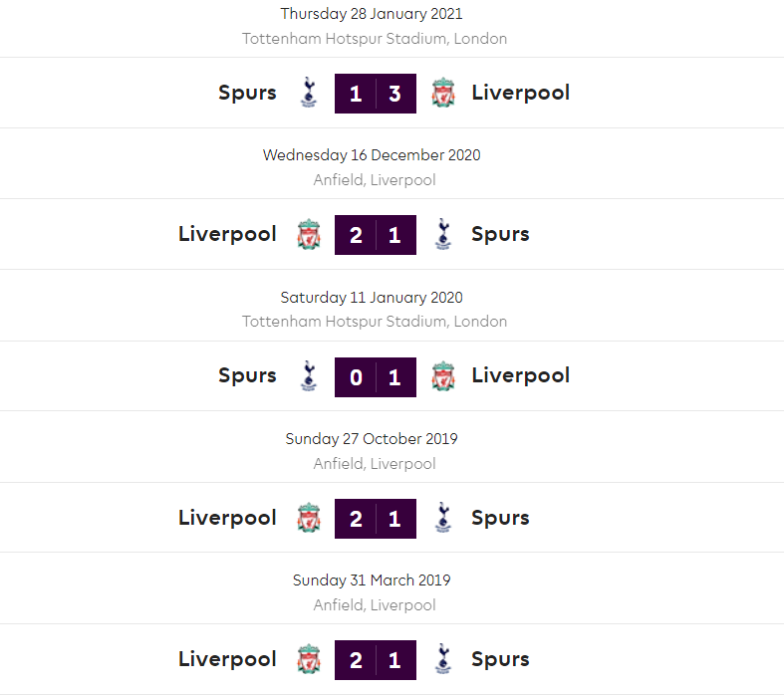Click Liverpool crest in 27 October 2019 match
Image resolution: width=784 pixels, height=696 pixels.
coord(308,518)
